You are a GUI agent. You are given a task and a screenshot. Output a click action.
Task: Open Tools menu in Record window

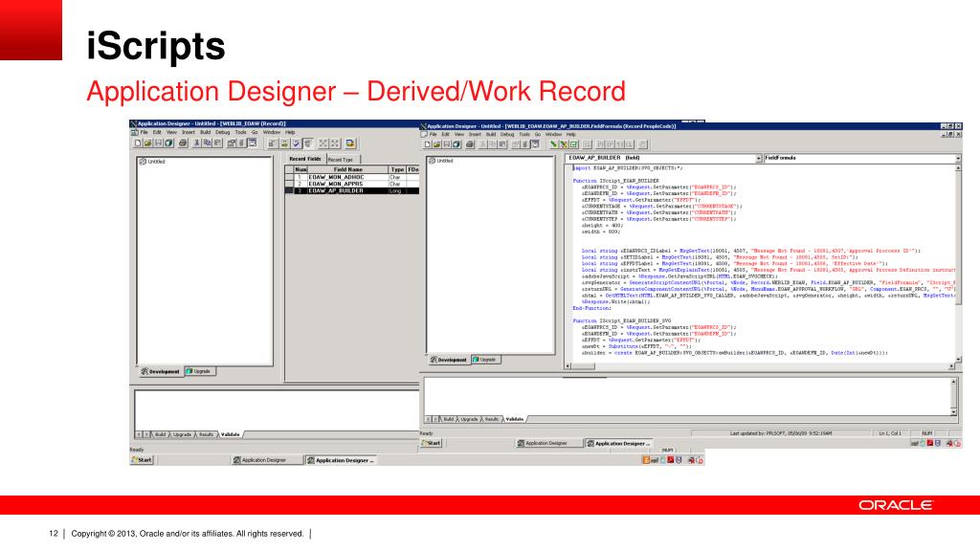(x=240, y=132)
